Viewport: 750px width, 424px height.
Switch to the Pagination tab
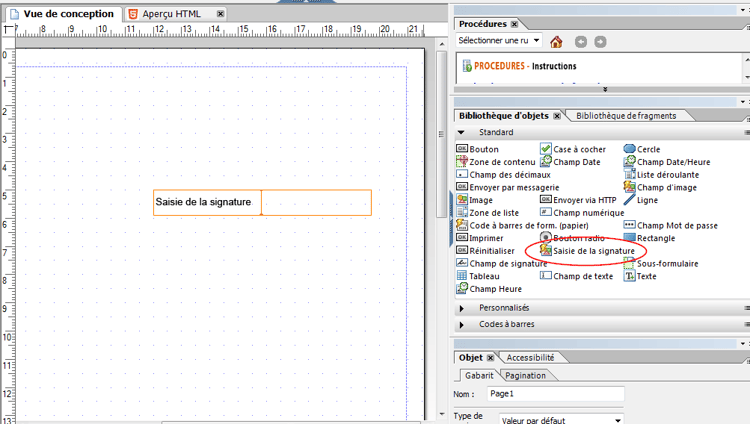525,376
